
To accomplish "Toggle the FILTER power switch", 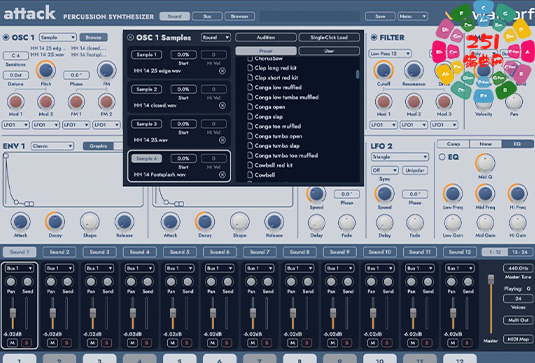I will [374, 38].
